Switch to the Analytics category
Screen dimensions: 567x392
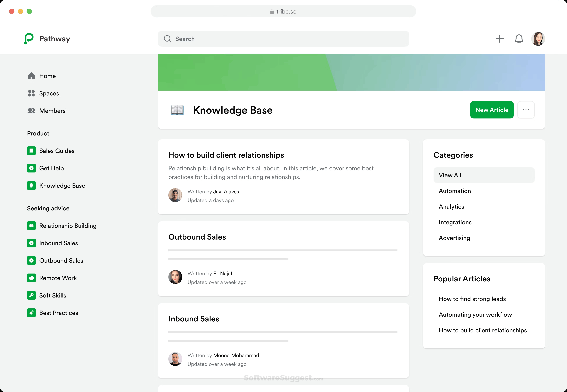[451, 207]
